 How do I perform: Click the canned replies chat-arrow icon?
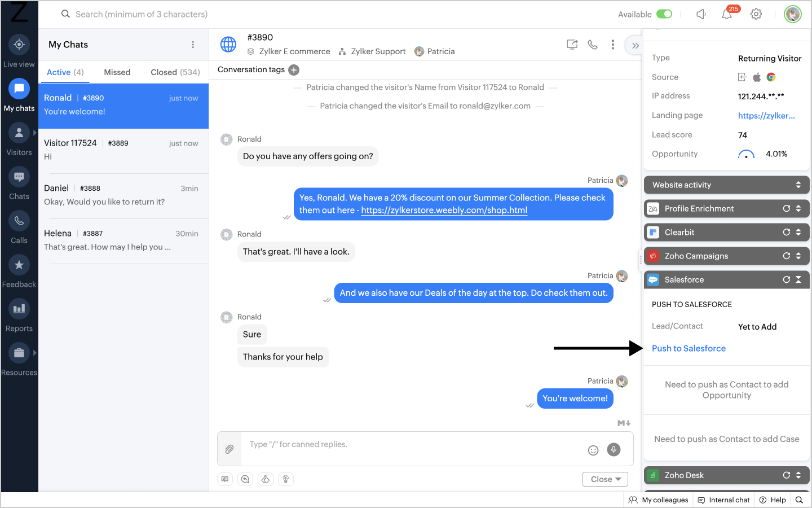245,479
